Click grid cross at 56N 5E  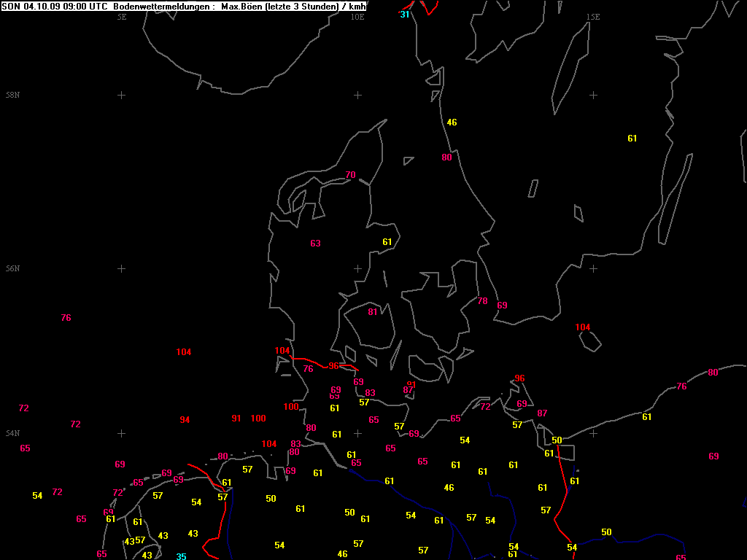click(122, 268)
